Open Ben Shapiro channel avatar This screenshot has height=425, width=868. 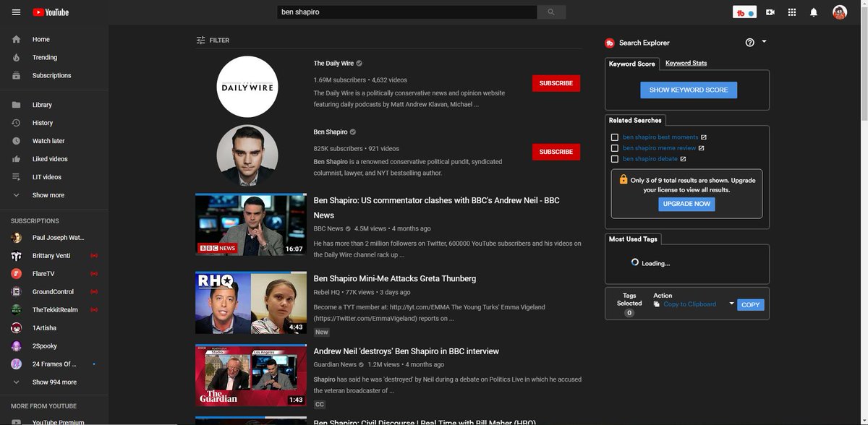pyautogui.click(x=247, y=155)
